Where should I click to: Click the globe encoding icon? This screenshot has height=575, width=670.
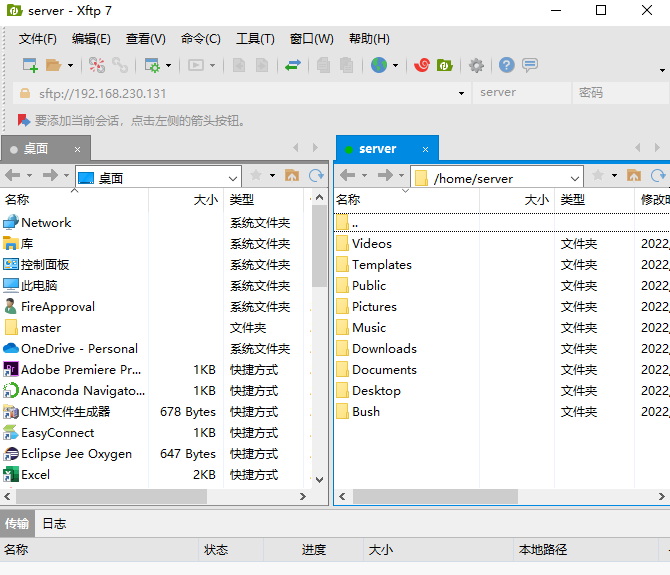pyautogui.click(x=379, y=65)
